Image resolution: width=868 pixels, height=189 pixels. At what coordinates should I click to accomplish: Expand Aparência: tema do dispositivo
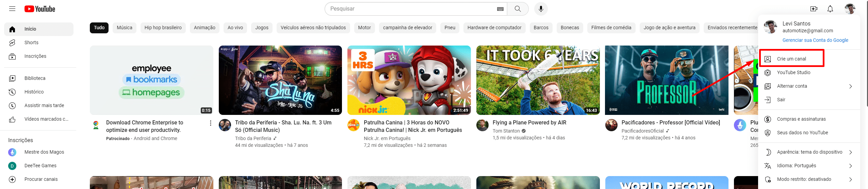pyautogui.click(x=809, y=152)
